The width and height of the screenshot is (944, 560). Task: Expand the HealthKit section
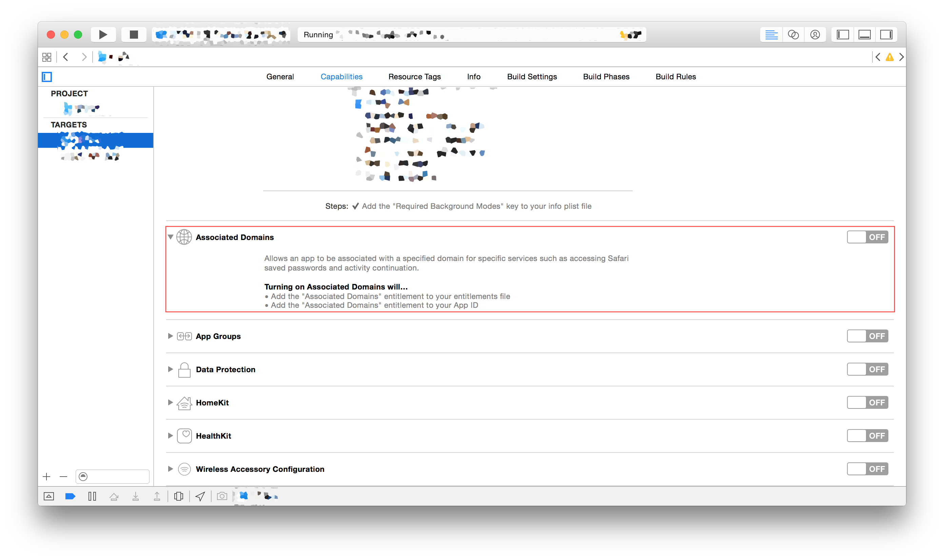170,436
